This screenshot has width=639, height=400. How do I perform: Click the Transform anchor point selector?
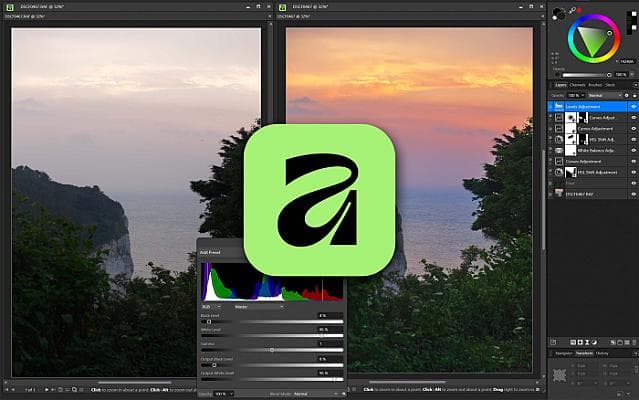[559, 375]
